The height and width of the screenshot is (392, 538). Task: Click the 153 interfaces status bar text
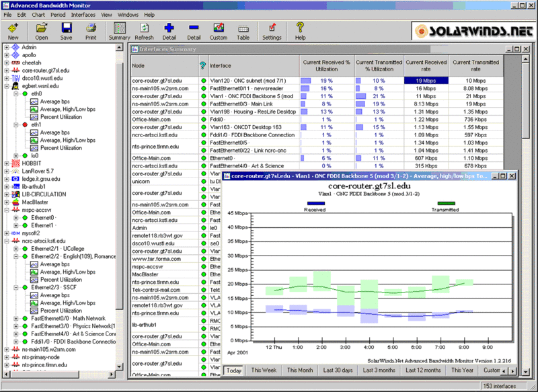point(500,386)
